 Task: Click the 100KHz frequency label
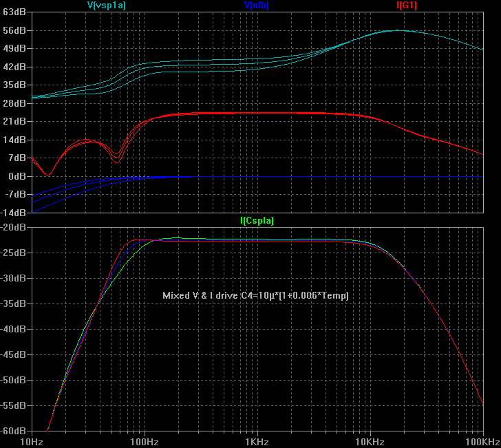482,442
